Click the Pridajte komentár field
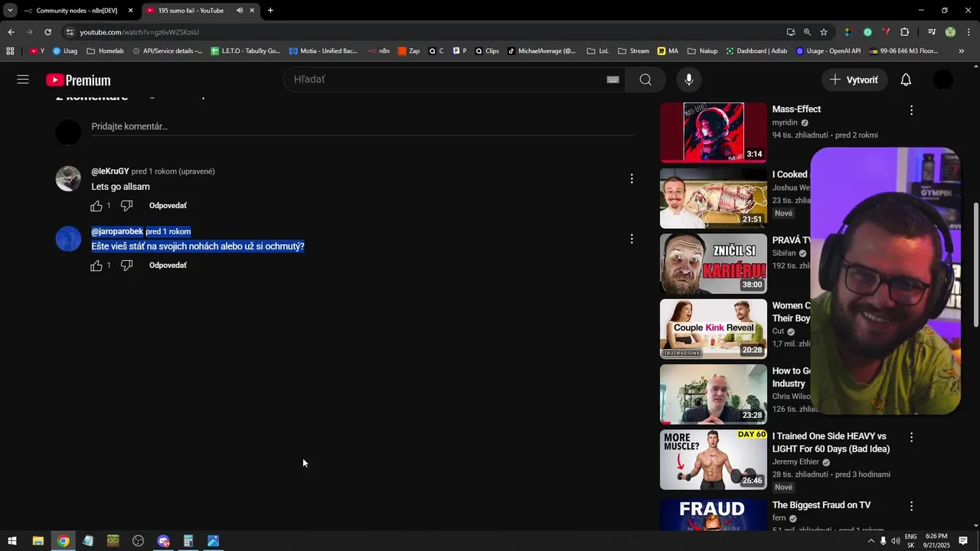Screen dimensions: 980x551 (363, 127)
